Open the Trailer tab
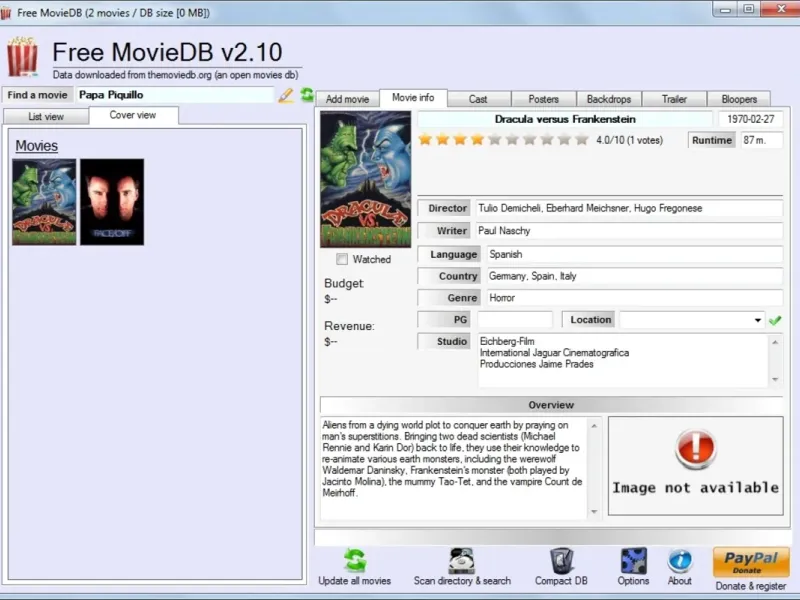The height and width of the screenshot is (600, 800). tap(674, 99)
